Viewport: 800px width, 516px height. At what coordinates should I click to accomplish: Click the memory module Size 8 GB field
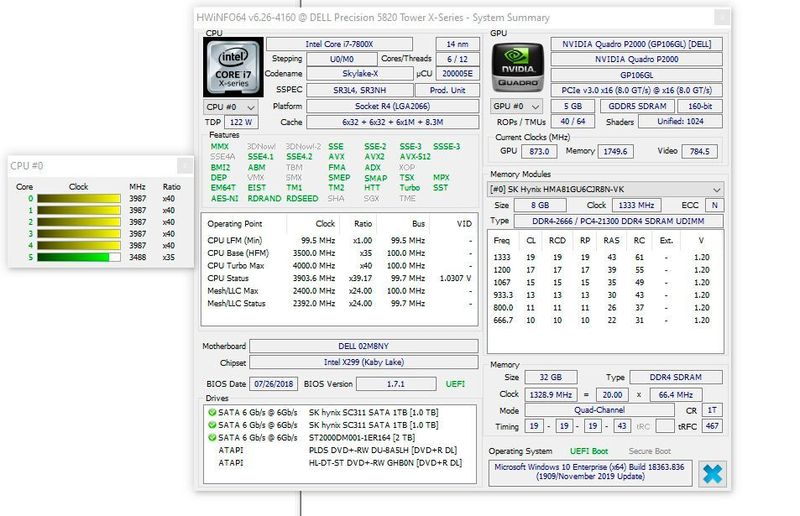(x=540, y=205)
